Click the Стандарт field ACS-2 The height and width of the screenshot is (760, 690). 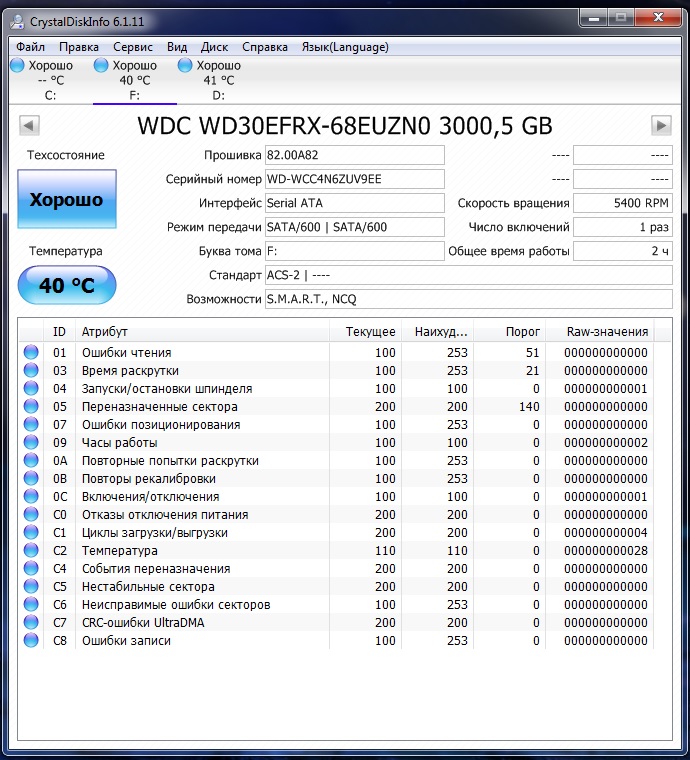469,275
